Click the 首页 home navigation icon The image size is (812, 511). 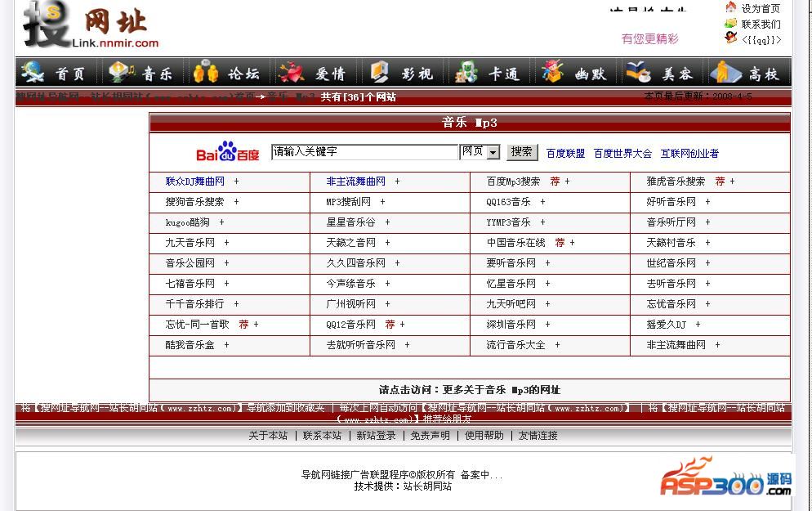pos(33,72)
